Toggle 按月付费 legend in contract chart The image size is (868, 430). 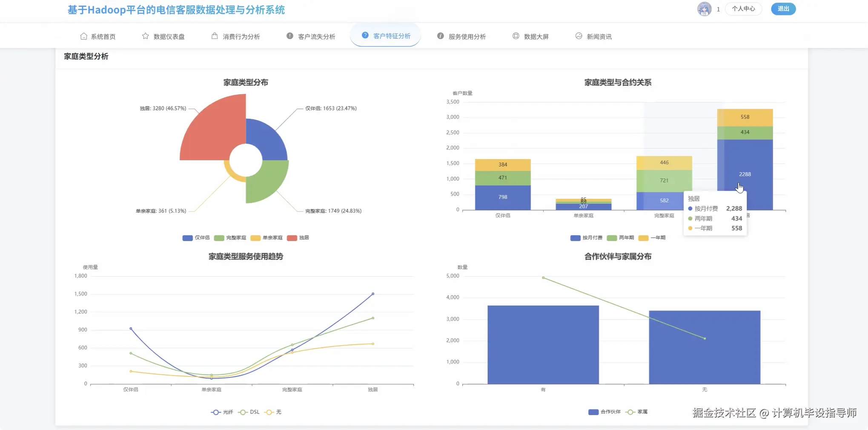click(587, 238)
